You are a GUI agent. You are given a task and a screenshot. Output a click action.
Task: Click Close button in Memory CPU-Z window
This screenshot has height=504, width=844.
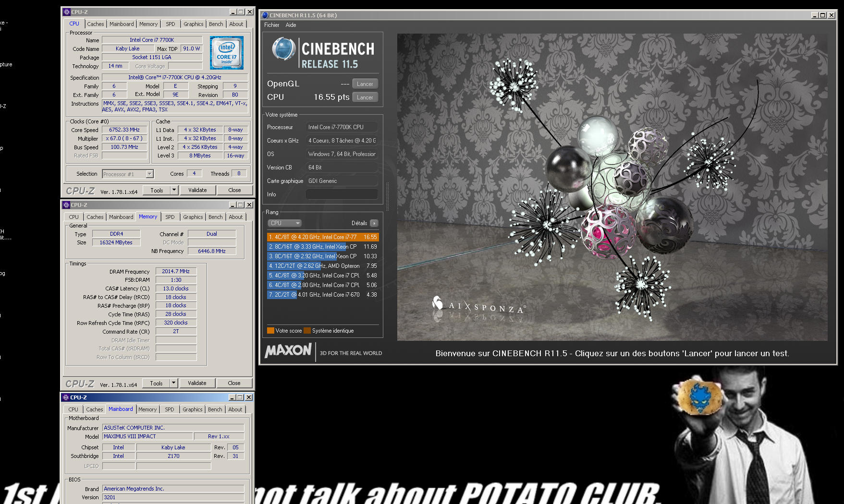click(x=234, y=383)
